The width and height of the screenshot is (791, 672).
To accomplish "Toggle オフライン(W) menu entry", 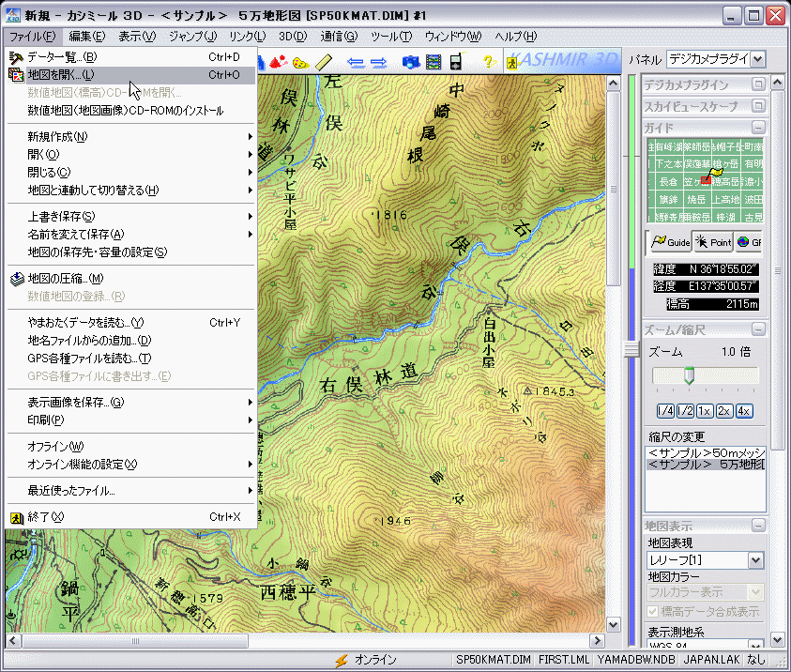I will click(131, 447).
